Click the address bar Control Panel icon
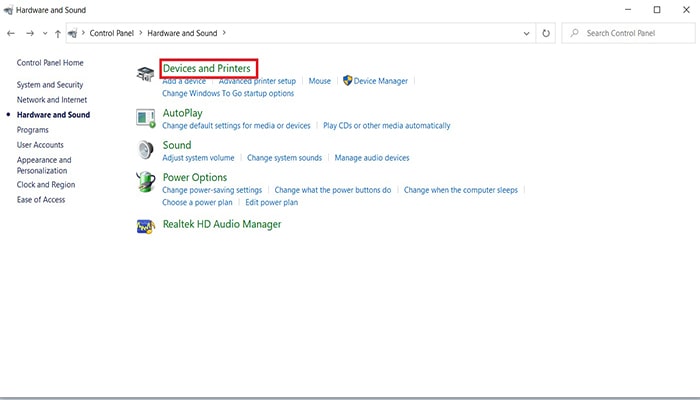Viewport: 700px width, 400px height. (72, 33)
